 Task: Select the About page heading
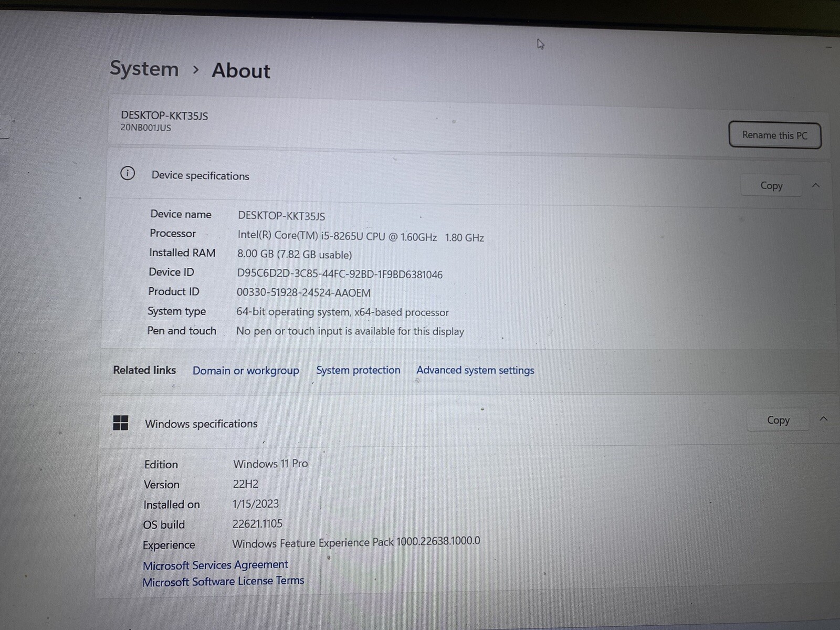click(241, 70)
